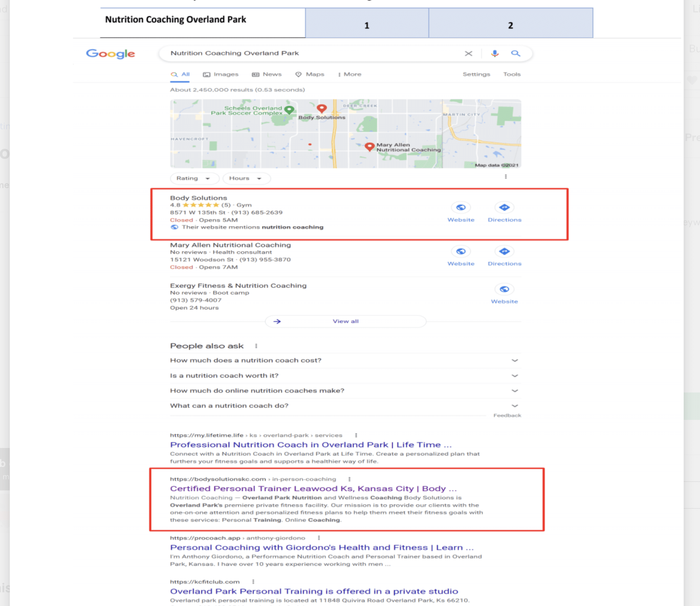Click the Body Solutions map pin

(x=322, y=108)
